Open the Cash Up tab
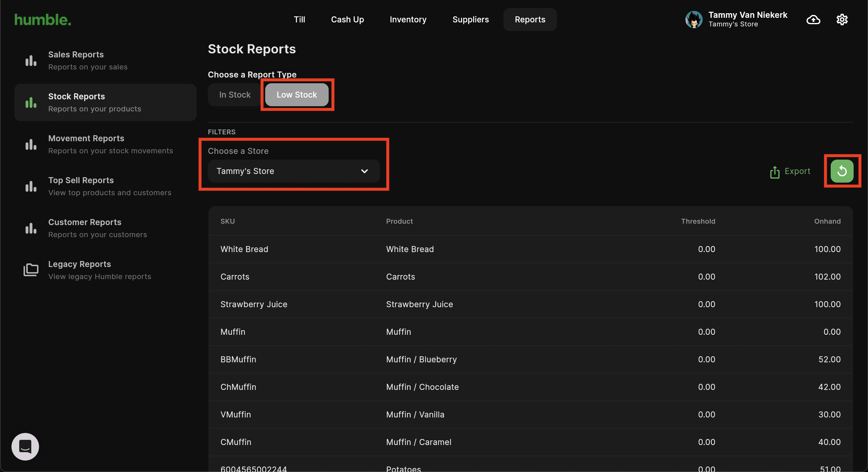The height and width of the screenshot is (472, 868). 347,20
